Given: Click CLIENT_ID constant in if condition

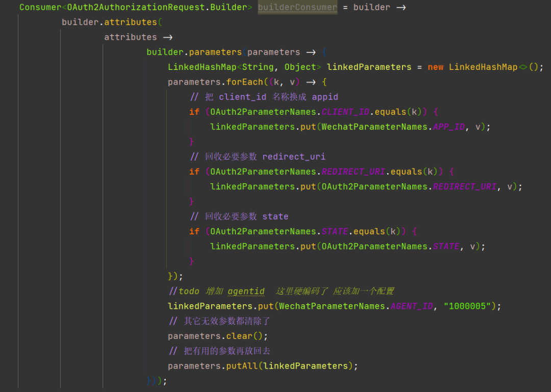Looking at the screenshot, I should pos(345,112).
